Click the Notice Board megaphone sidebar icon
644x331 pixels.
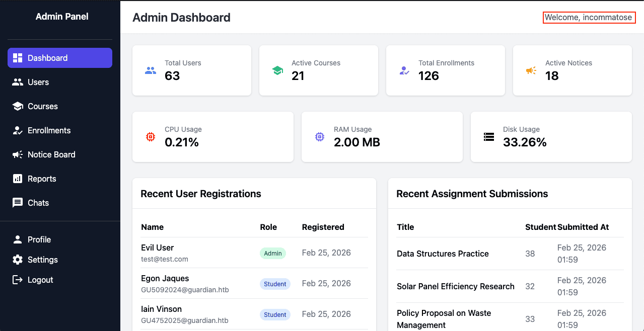pyautogui.click(x=18, y=154)
